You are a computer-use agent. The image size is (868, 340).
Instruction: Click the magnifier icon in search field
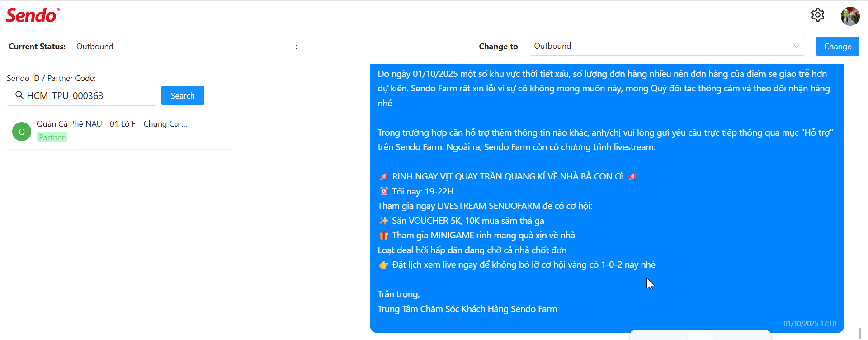pos(19,95)
